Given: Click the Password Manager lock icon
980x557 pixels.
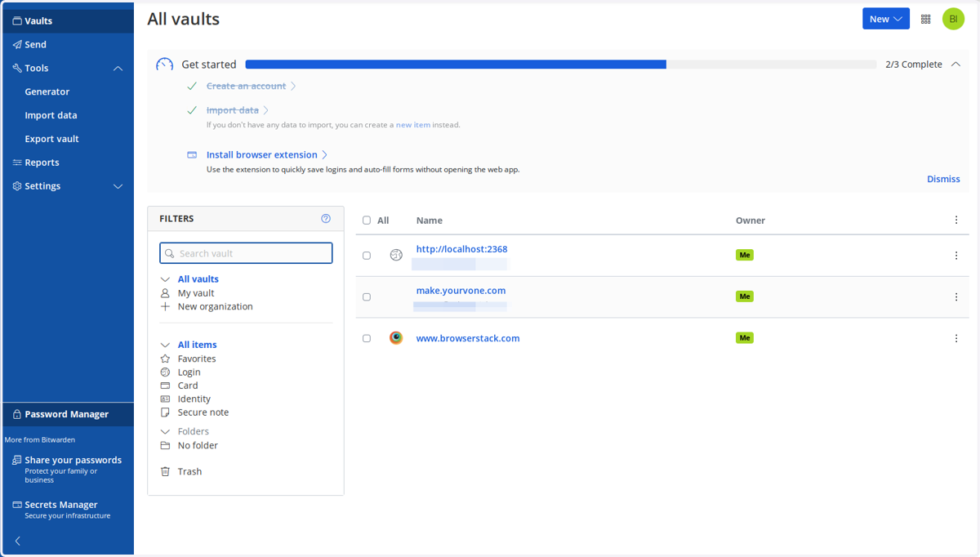Looking at the screenshot, I should coord(17,414).
